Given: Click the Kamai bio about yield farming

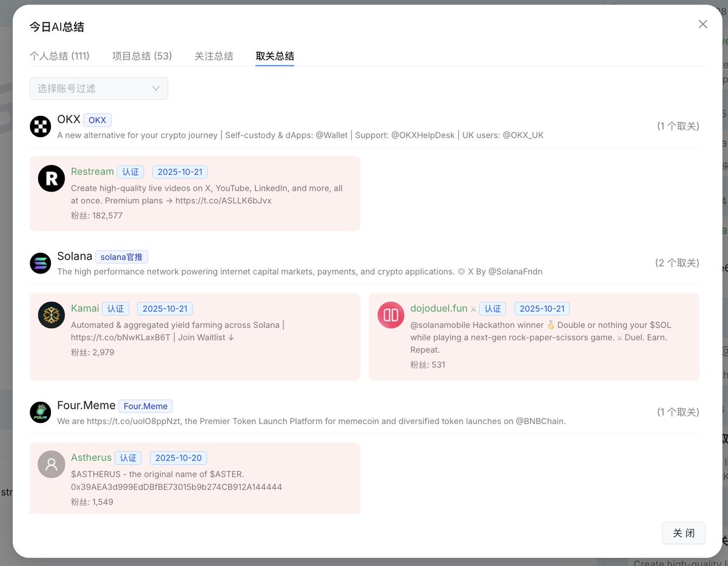Looking at the screenshot, I should point(178,331).
